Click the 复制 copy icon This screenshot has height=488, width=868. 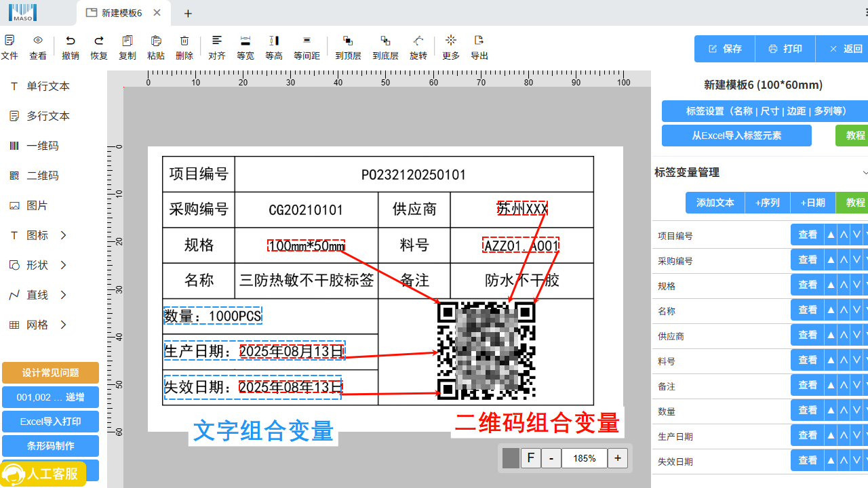click(127, 41)
